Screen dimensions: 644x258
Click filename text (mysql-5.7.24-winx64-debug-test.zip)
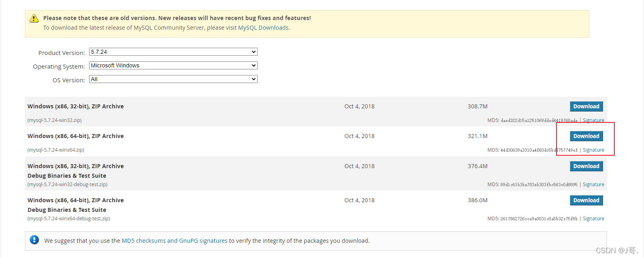tap(69, 219)
